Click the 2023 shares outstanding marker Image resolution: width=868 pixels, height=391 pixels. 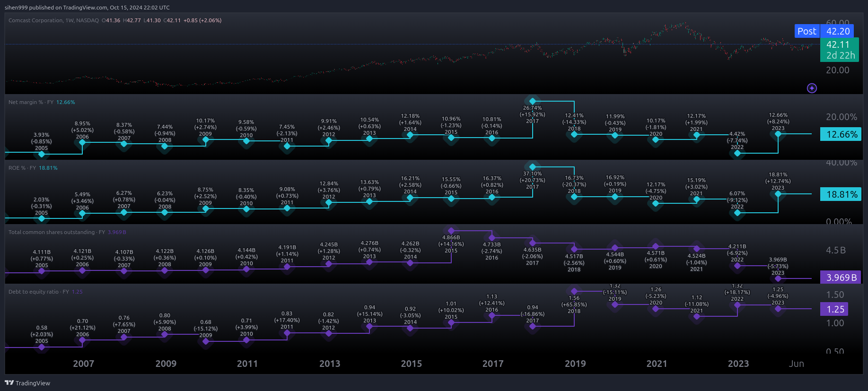pyautogui.click(x=778, y=278)
